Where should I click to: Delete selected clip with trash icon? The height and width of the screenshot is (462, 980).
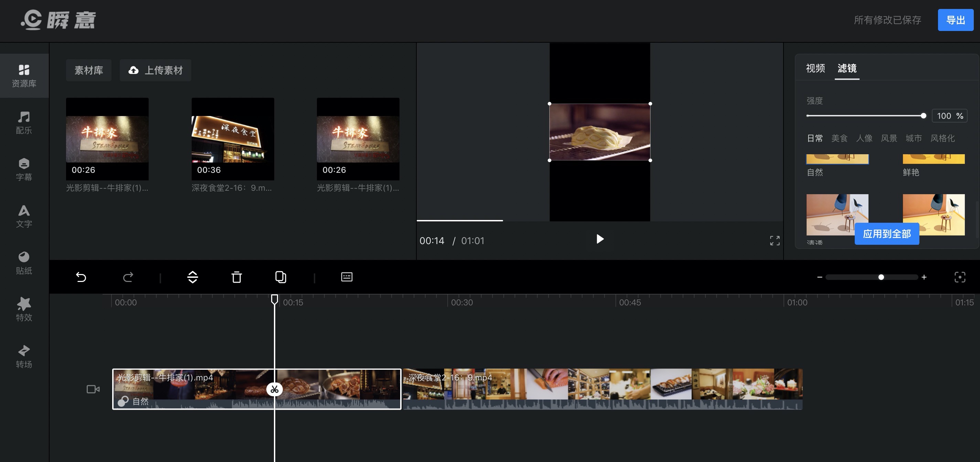pyautogui.click(x=237, y=277)
